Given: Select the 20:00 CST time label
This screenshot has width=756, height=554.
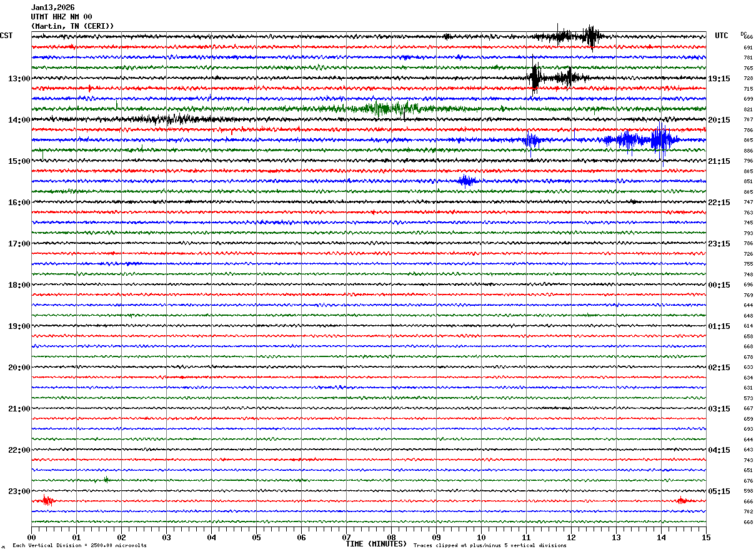Looking at the screenshot, I should tap(19, 368).
